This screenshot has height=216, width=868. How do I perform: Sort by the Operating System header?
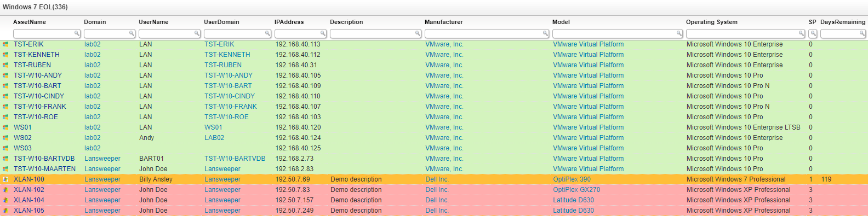712,22
